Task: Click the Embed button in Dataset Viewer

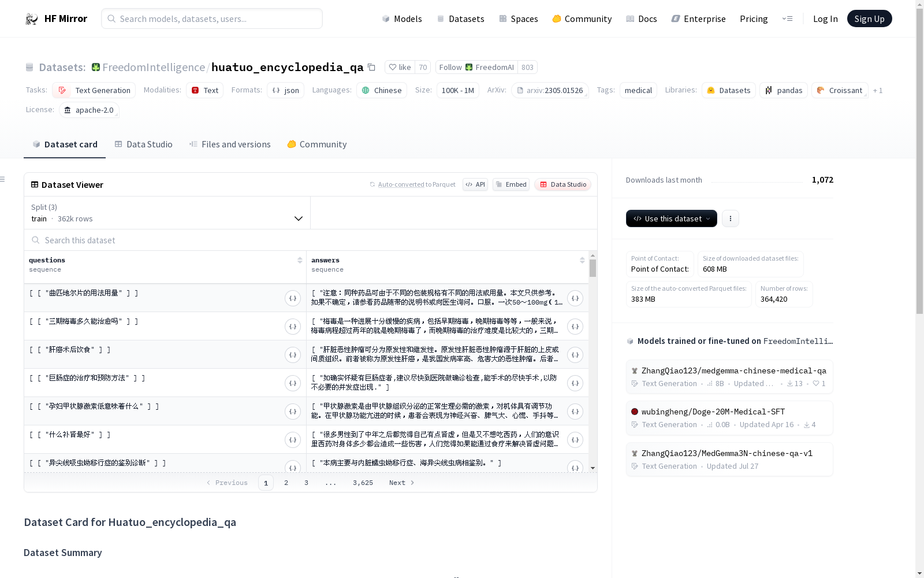Action: [x=511, y=184]
